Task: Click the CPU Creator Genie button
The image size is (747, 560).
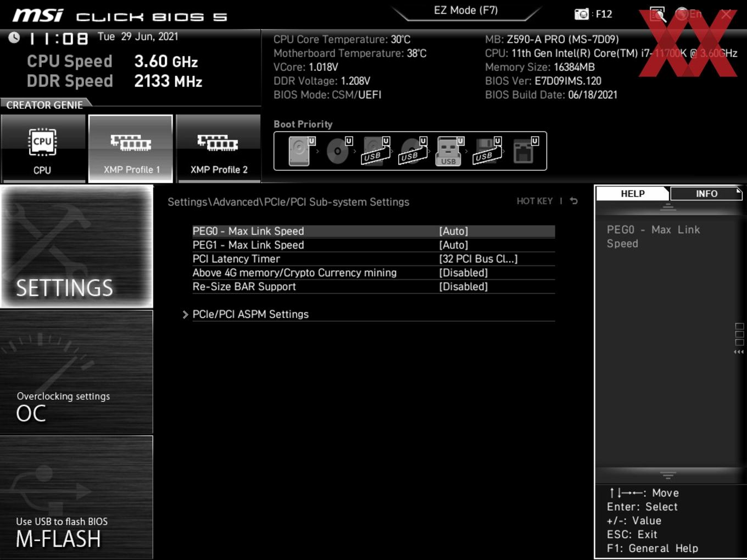Action: click(x=43, y=148)
